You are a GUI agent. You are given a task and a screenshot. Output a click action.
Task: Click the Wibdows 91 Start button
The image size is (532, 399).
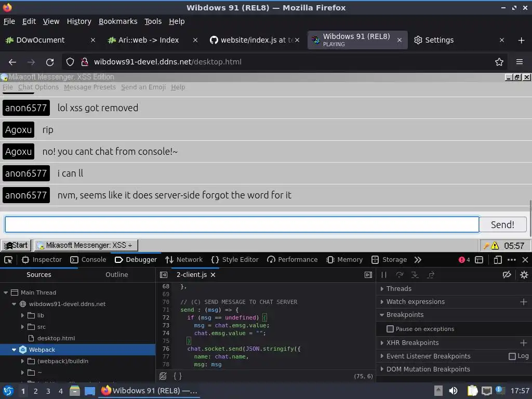coord(16,245)
